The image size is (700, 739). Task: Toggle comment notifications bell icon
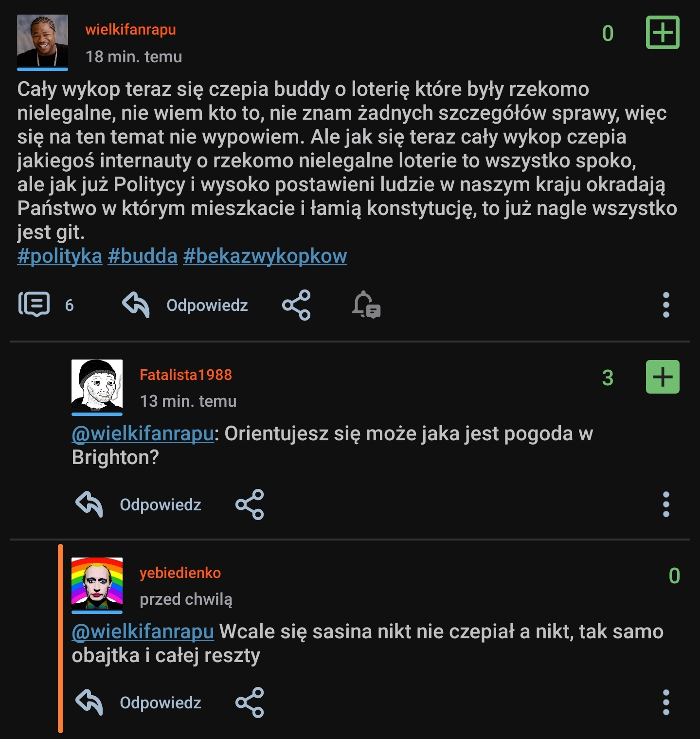coord(366,305)
